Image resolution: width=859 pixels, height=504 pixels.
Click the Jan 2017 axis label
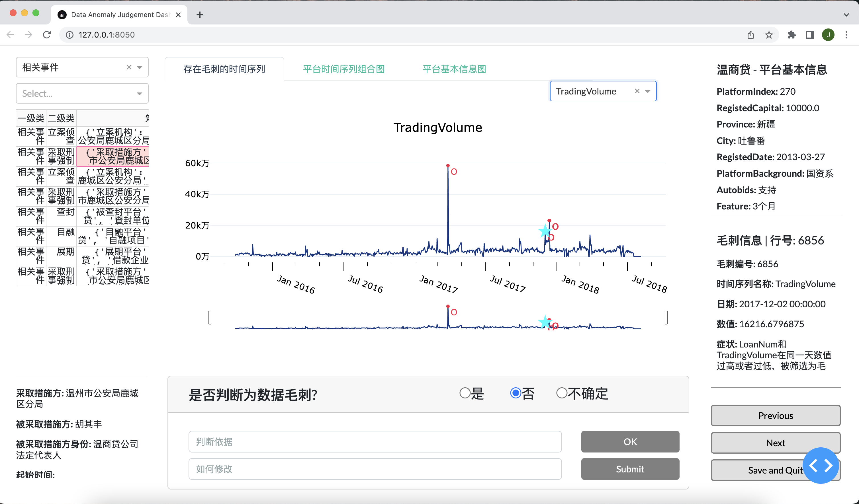pyautogui.click(x=438, y=284)
